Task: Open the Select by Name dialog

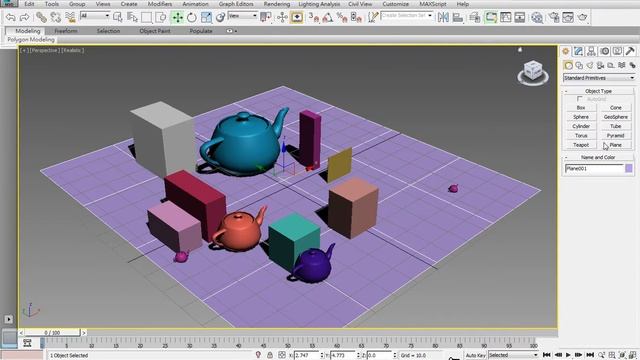Action: pyautogui.click(x=132, y=17)
